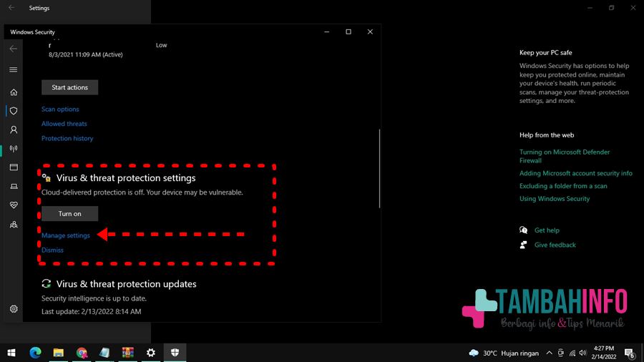The width and height of the screenshot is (644, 362).
Task: Minimize the Windows Security window
Action: click(x=327, y=31)
